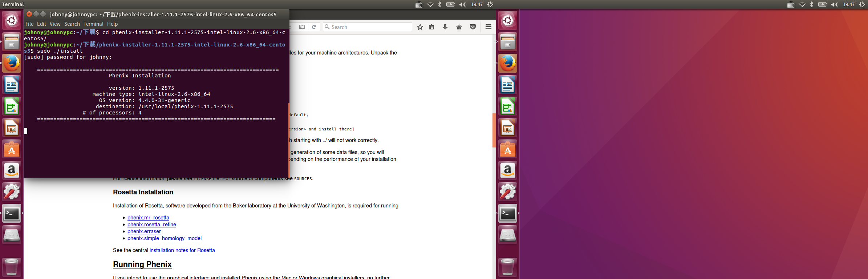Screen dimensions: 868x279
Task: Open the terminal File menu
Action: (29, 24)
